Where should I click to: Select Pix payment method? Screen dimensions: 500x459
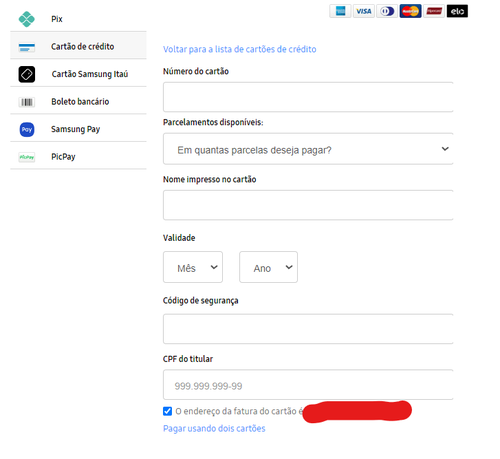[78, 19]
